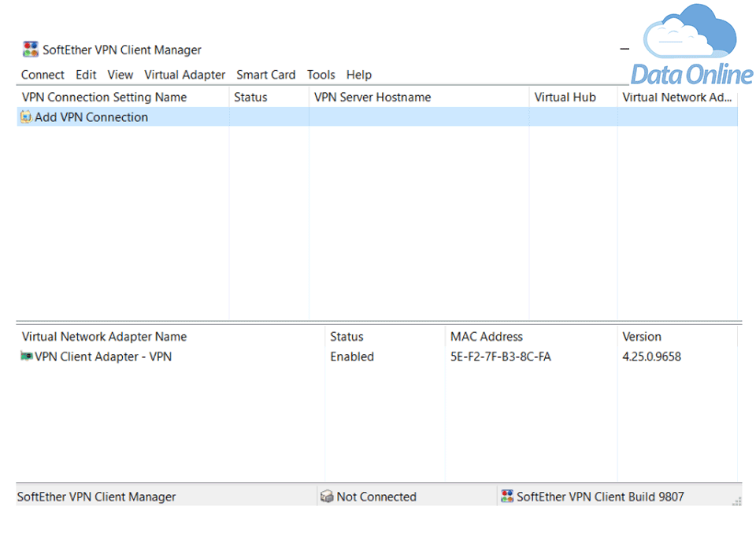This screenshot has height=543, width=756.
Task: Click the Add VPN Connection icon
Action: [26, 117]
